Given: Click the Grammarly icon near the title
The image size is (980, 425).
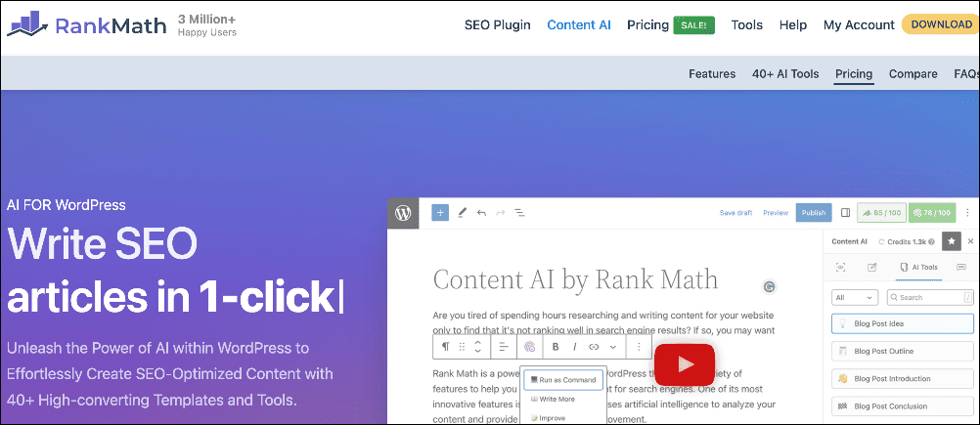Looking at the screenshot, I should coord(770,286).
